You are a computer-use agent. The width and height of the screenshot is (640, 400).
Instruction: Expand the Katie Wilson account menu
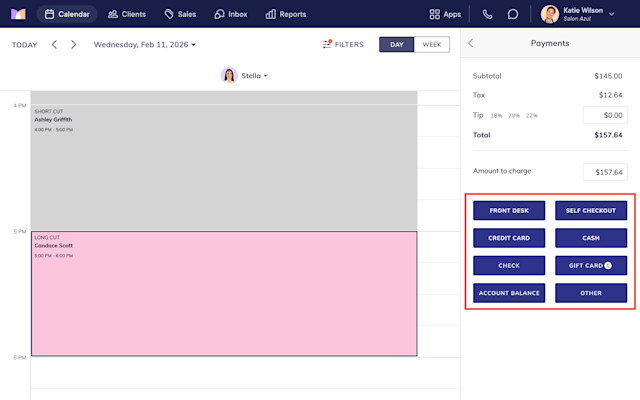click(x=611, y=14)
